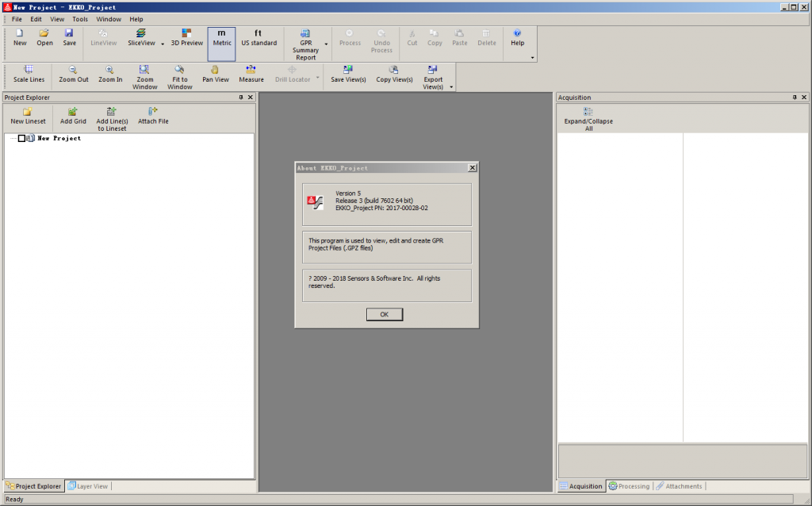Select the Project Explorer bottom tab
Screen dimensions: 812x506
click(x=33, y=486)
